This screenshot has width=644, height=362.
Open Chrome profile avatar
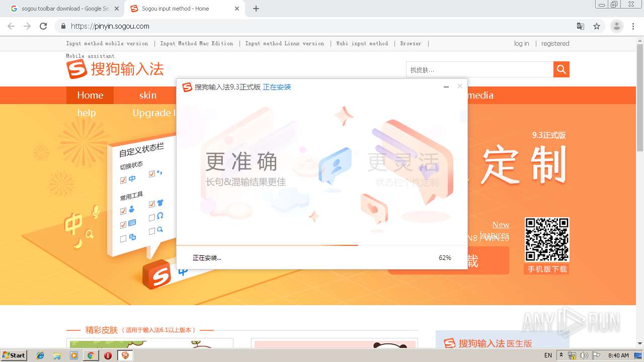[x=616, y=26]
